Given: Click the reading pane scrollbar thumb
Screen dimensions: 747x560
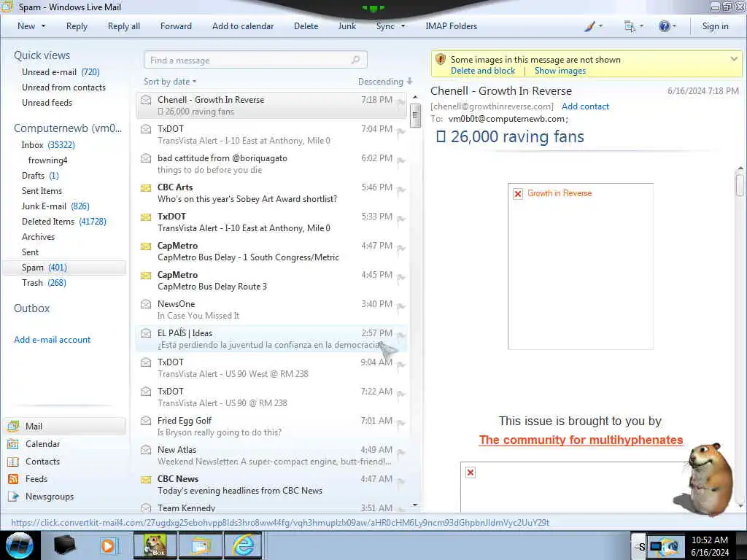Looking at the screenshot, I should pyautogui.click(x=740, y=185).
